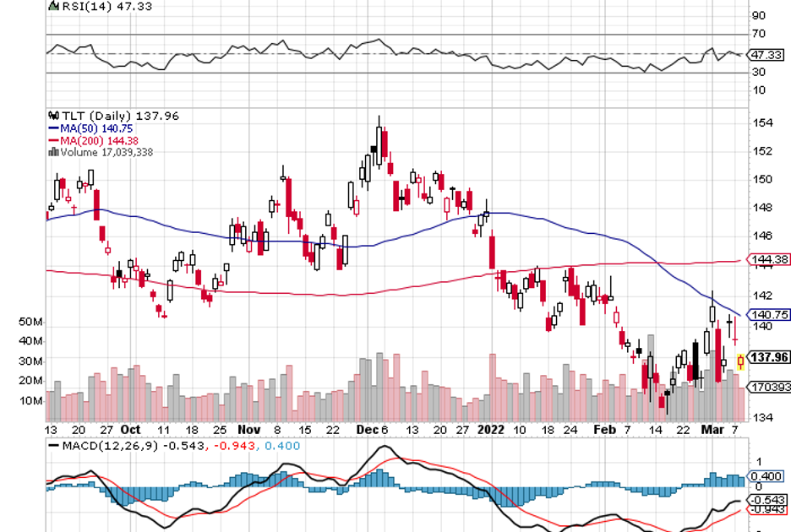
Task: Click the 0.400 MACD value tag at right
Action: tap(766, 476)
